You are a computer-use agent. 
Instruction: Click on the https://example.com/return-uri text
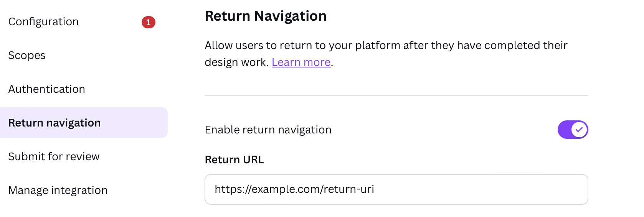(294, 189)
